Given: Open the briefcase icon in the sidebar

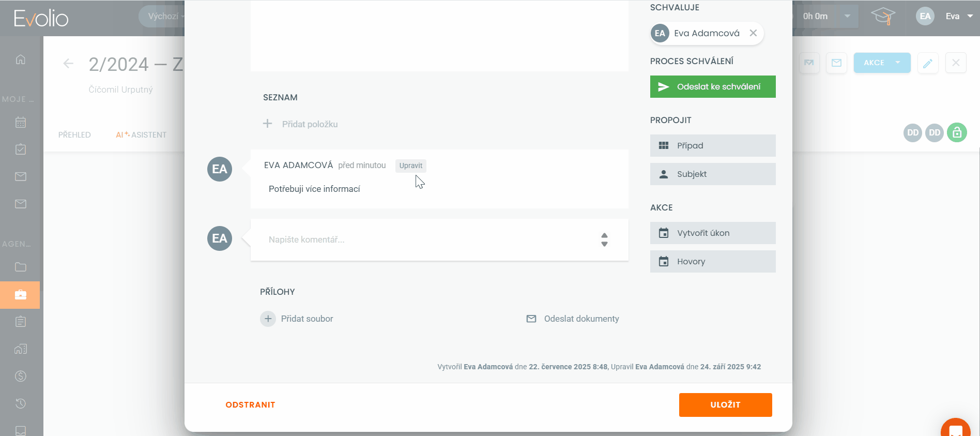Looking at the screenshot, I should (x=21, y=295).
